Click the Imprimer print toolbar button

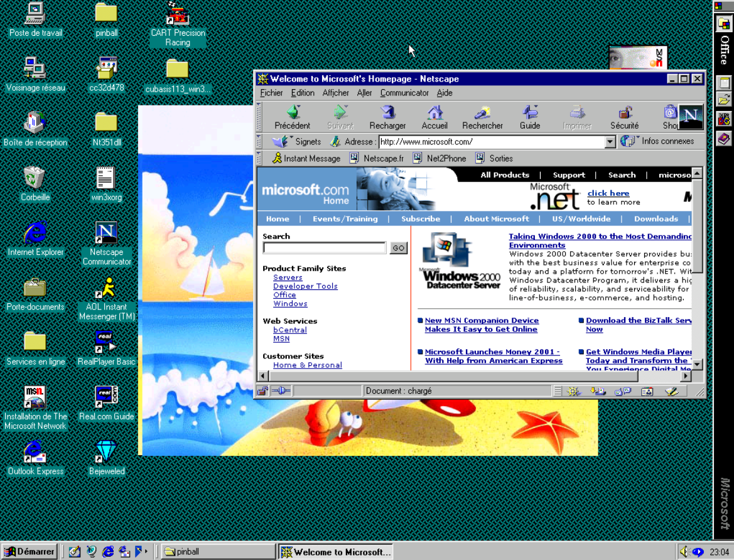(x=577, y=117)
